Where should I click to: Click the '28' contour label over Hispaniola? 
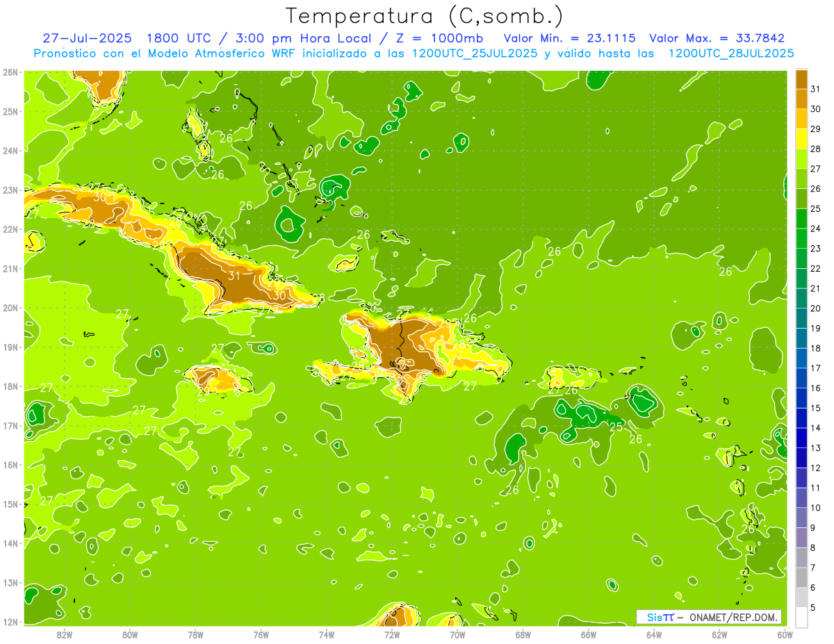click(459, 344)
